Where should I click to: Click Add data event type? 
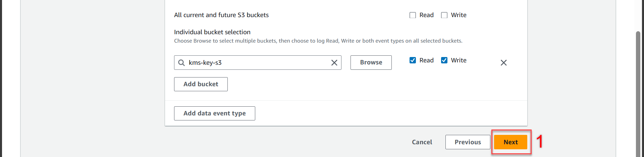[x=214, y=113]
